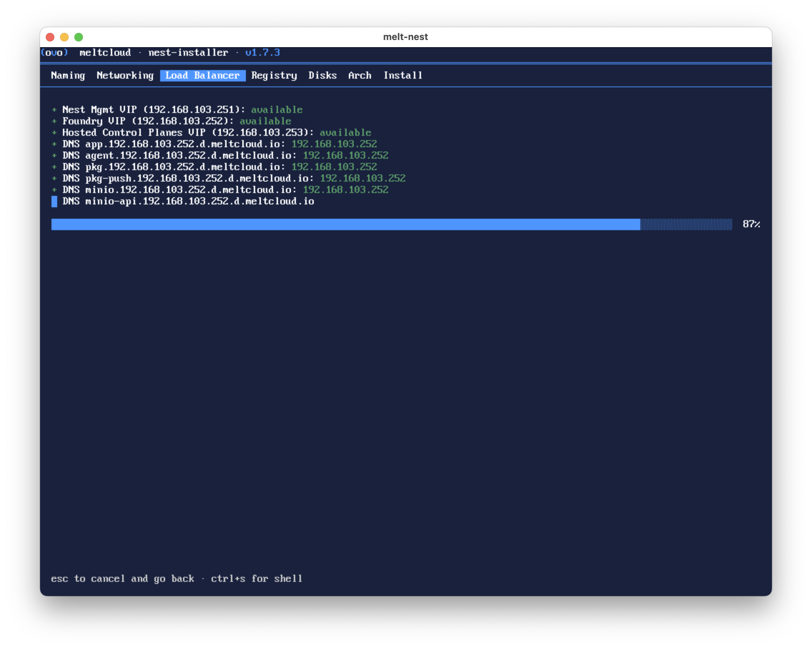Image resolution: width=812 pixels, height=649 pixels.
Task: Click the v1.7.3 version label
Action: click(263, 53)
